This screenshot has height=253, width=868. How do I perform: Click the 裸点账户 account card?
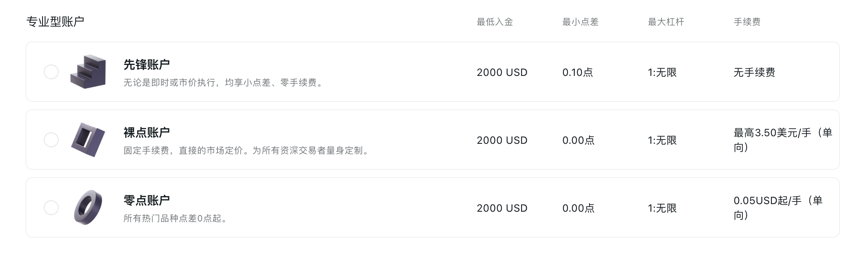[434, 139]
